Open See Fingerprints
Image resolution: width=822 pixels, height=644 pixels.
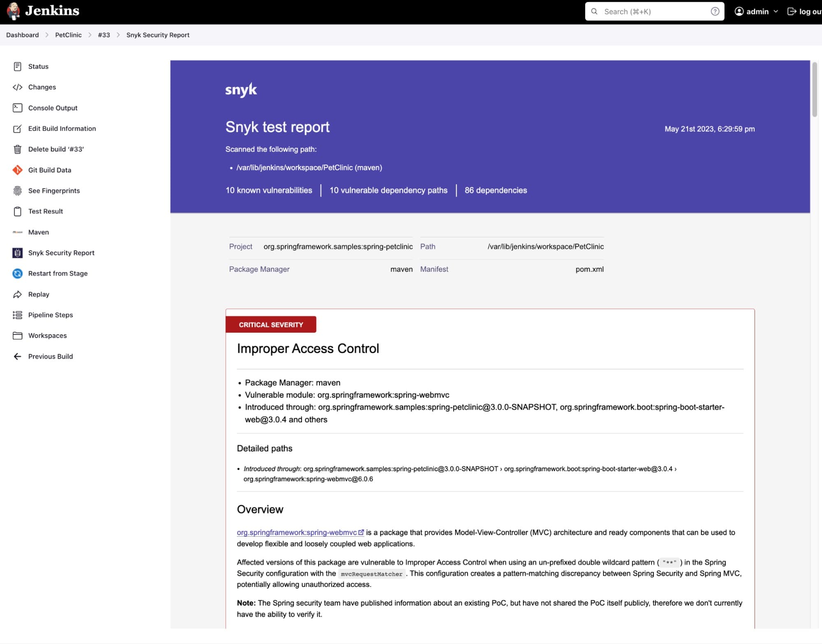click(x=54, y=190)
